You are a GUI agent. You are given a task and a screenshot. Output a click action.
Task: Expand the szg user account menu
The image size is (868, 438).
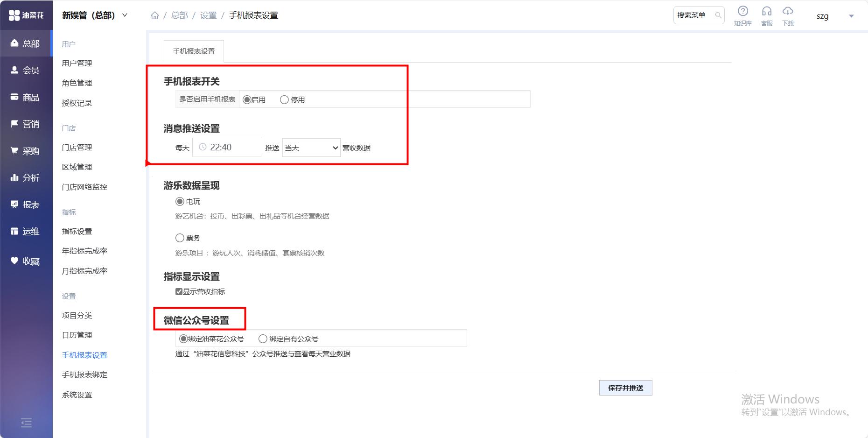(851, 16)
